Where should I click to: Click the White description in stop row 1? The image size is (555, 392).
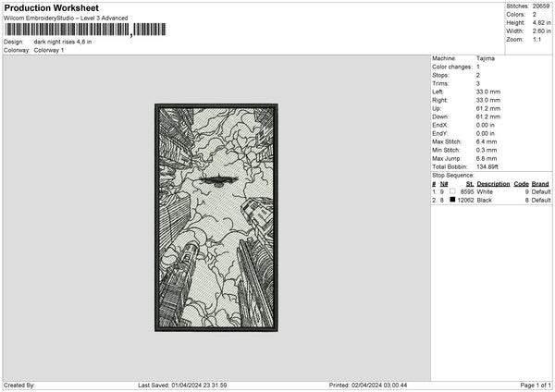pyautogui.click(x=485, y=191)
